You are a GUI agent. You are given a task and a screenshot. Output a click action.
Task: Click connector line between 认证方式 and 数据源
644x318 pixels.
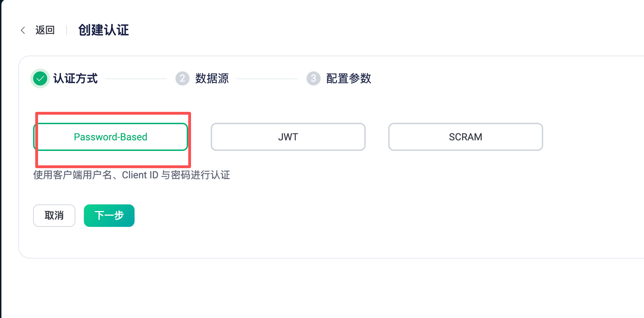[x=136, y=79]
